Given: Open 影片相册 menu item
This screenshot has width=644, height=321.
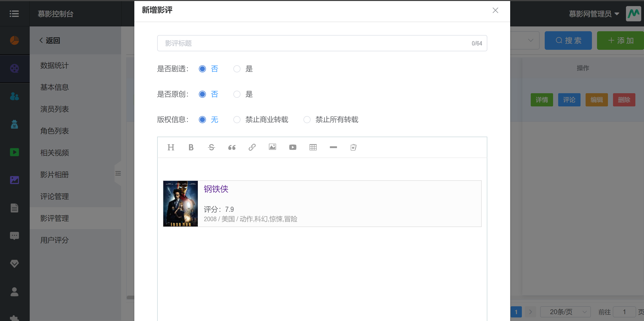Looking at the screenshot, I should click(75, 174).
